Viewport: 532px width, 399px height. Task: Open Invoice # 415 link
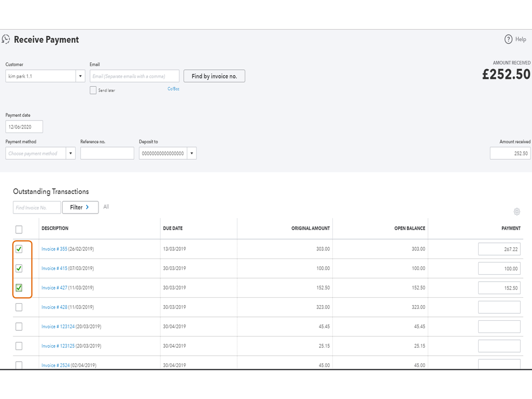tap(54, 268)
